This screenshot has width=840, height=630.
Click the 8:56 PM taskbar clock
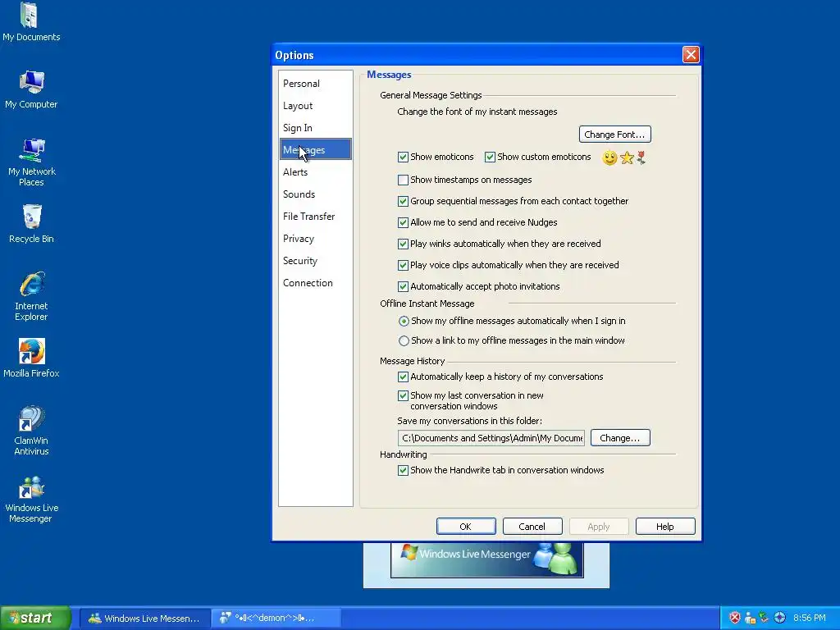(x=810, y=619)
